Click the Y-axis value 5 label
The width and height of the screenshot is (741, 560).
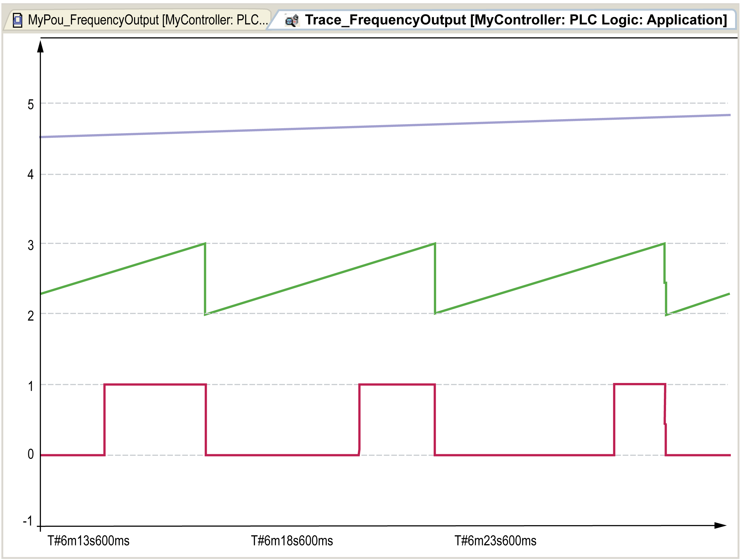pyautogui.click(x=30, y=105)
